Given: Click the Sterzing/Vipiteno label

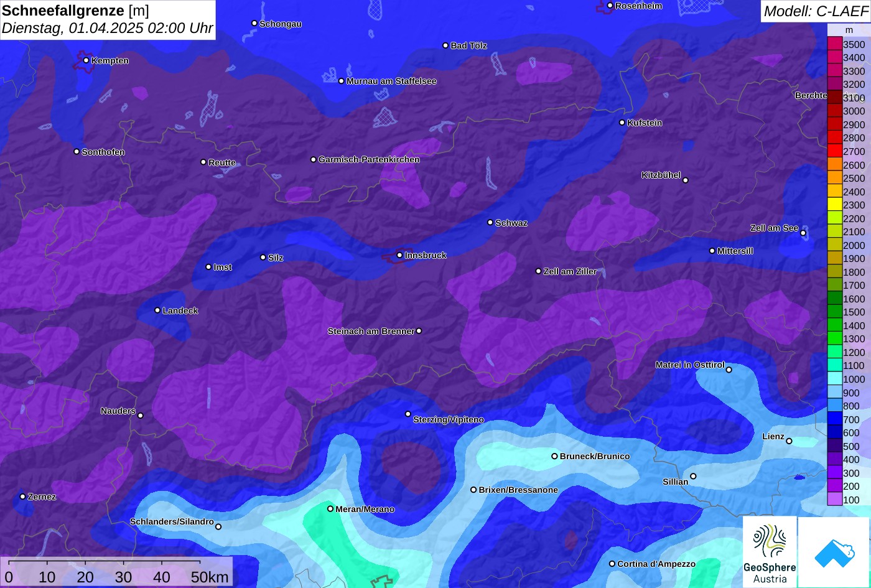Looking at the screenshot, I should [449, 420].
